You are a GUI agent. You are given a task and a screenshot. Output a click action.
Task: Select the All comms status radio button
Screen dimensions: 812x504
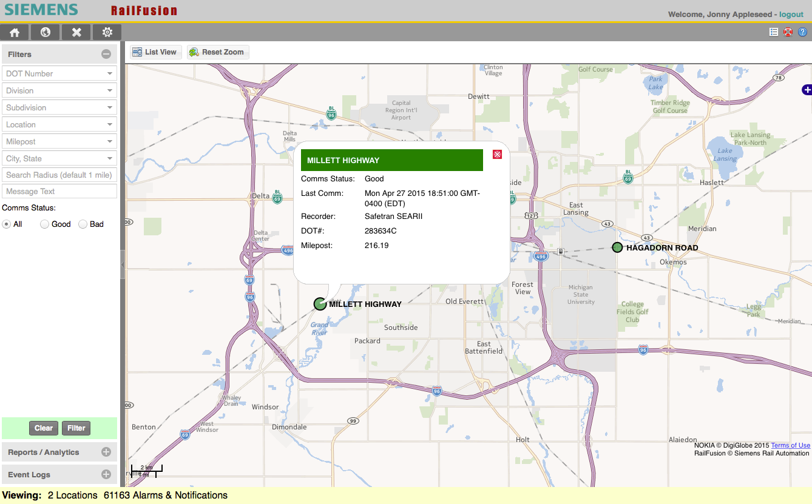pos(5,224)
